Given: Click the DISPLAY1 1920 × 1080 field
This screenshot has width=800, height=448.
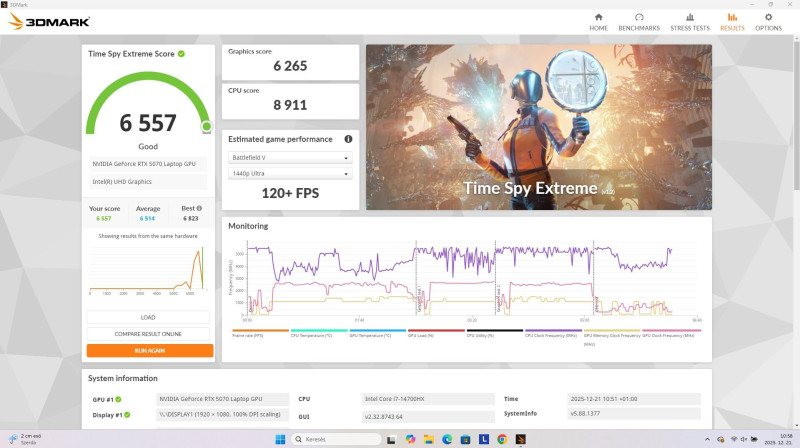Looking at the screenshot, I should pos(222,414).
